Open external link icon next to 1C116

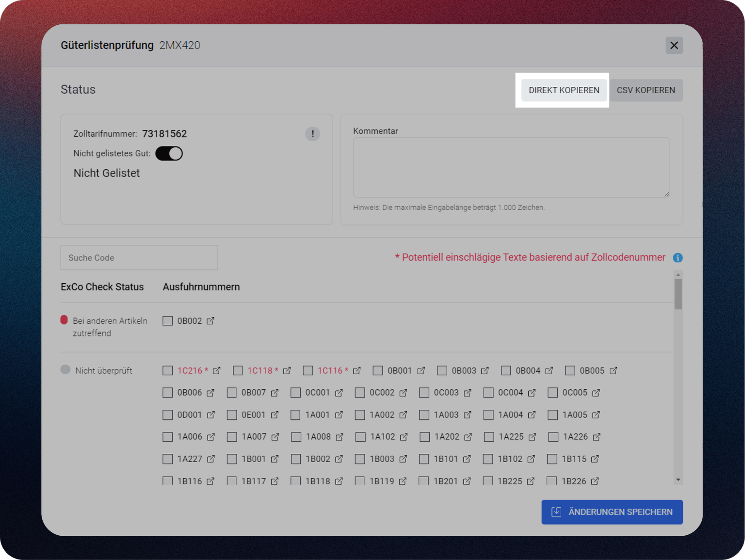pos(357,370)
